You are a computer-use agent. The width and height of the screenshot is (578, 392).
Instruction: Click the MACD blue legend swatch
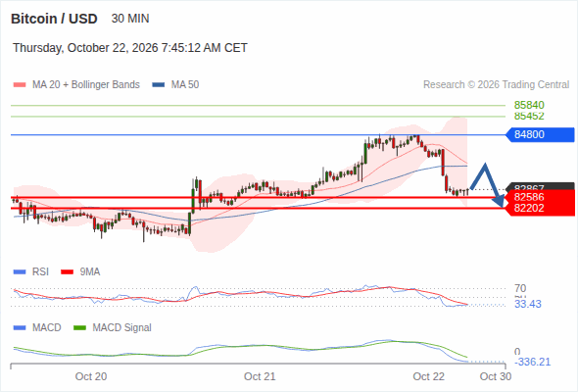[x=20, y=327]
